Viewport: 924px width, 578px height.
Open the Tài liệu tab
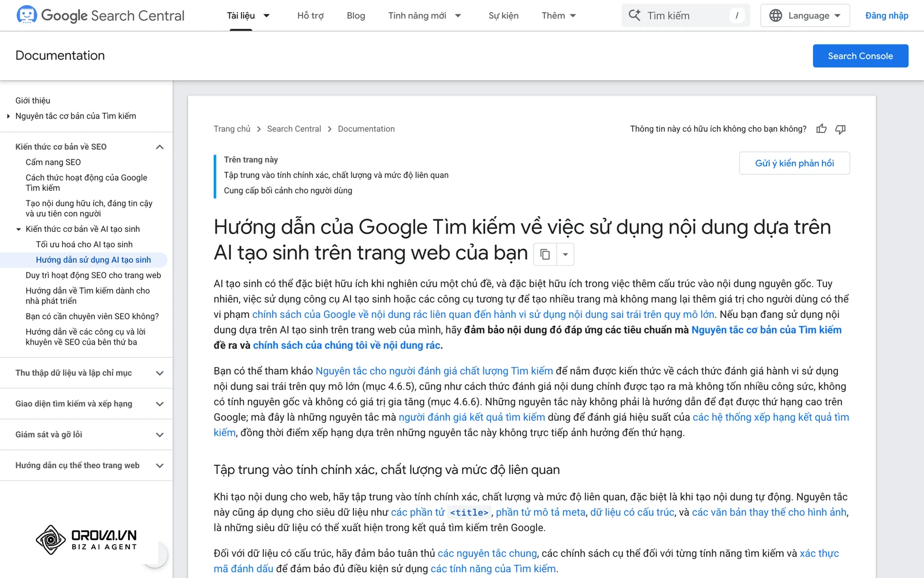[x=241, y=16]
